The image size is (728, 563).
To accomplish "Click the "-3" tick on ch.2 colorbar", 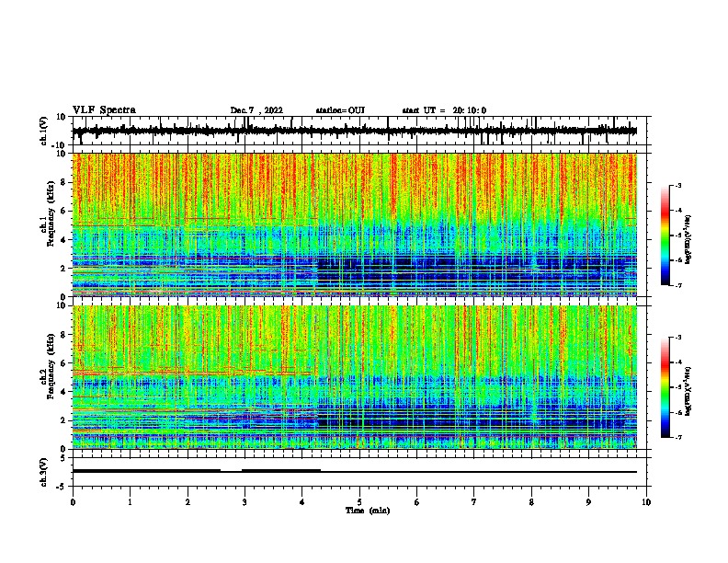I will 677,338.
